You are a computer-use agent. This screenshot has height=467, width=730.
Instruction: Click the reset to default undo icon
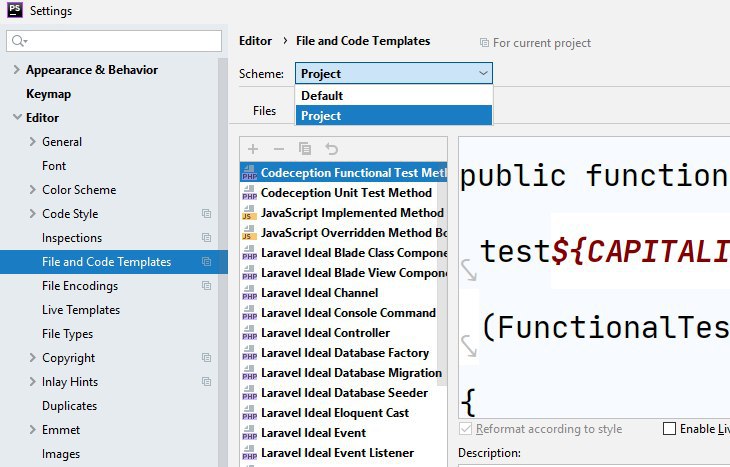[331, 149]
